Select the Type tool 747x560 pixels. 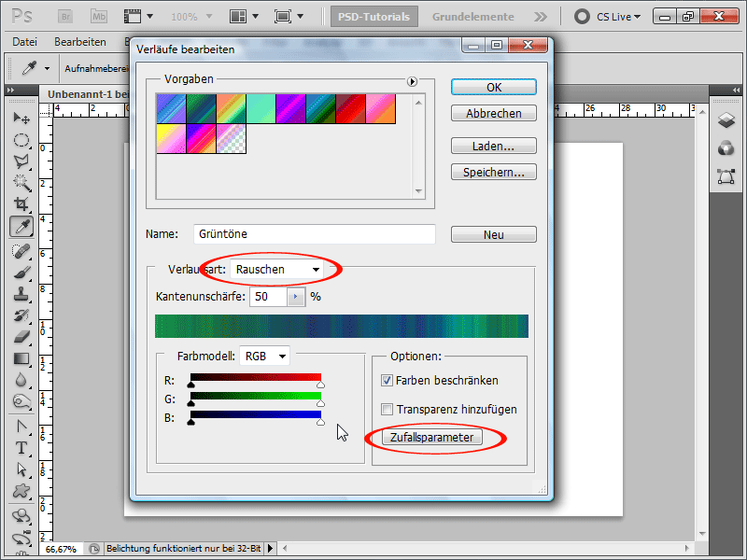click(21, 448)
